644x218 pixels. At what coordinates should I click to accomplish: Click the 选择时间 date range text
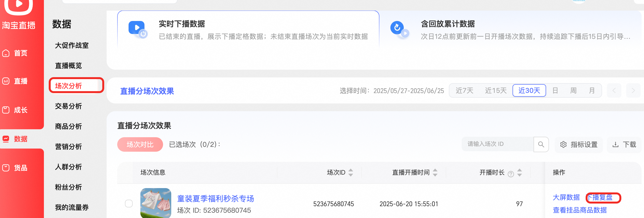pos(391,90)
